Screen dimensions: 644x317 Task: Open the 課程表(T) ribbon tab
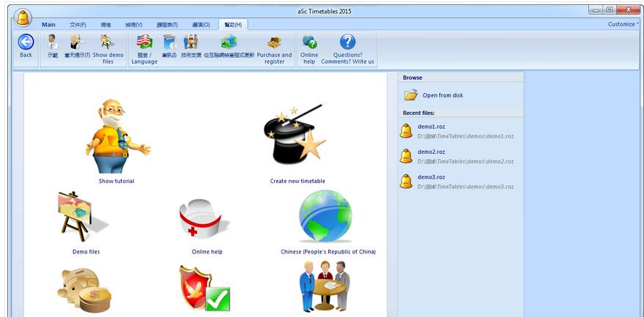(167, 25)
